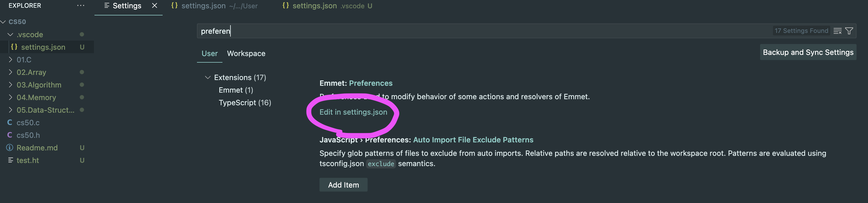Click the Explorer more actions ellipsis icon

(80, 5)
